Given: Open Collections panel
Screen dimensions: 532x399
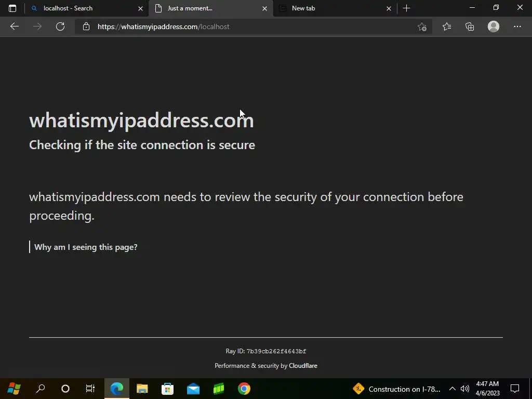Looking at the screenshot, I should coord(470,26).
